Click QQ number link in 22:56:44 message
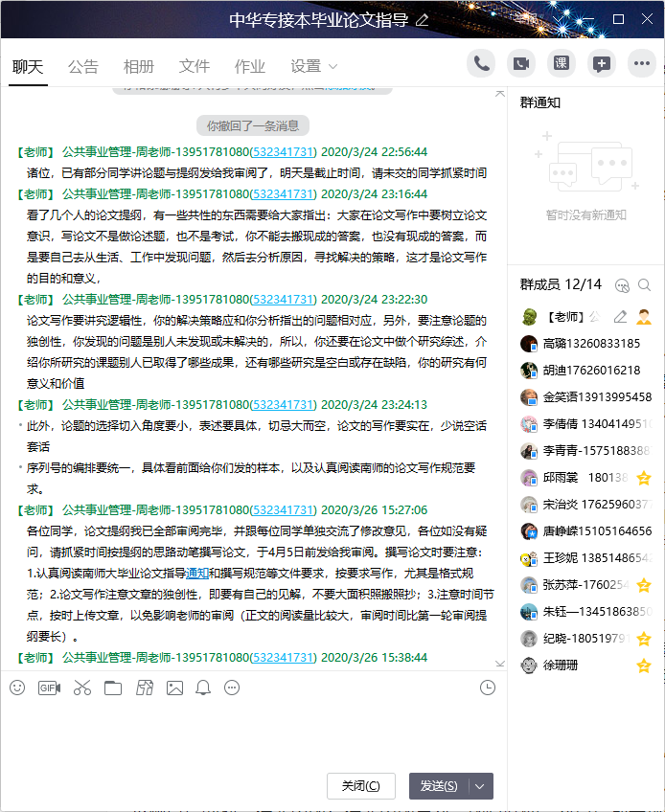 pos(283,151)
